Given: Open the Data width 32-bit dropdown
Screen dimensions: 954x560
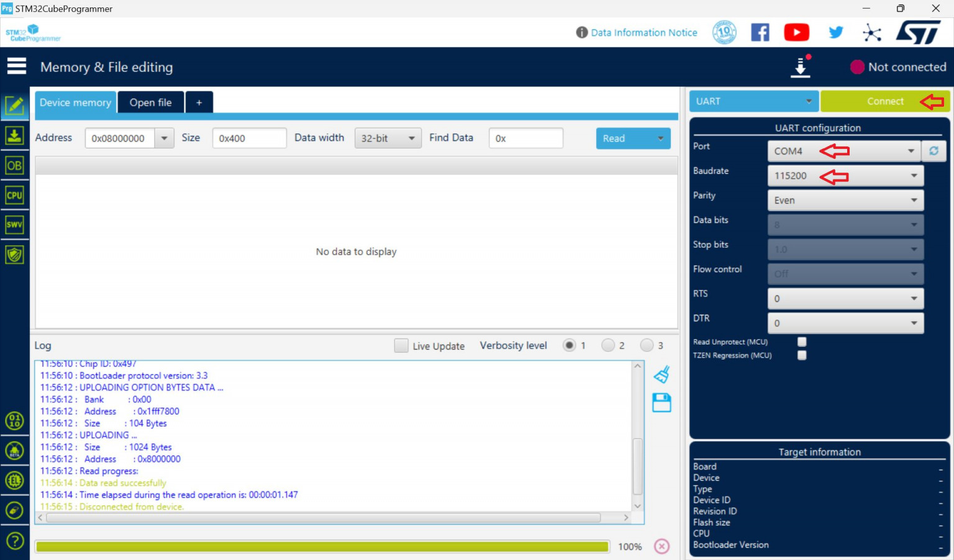Looking at the screenshot, I should pyautogui.click(x=411, y=138).
